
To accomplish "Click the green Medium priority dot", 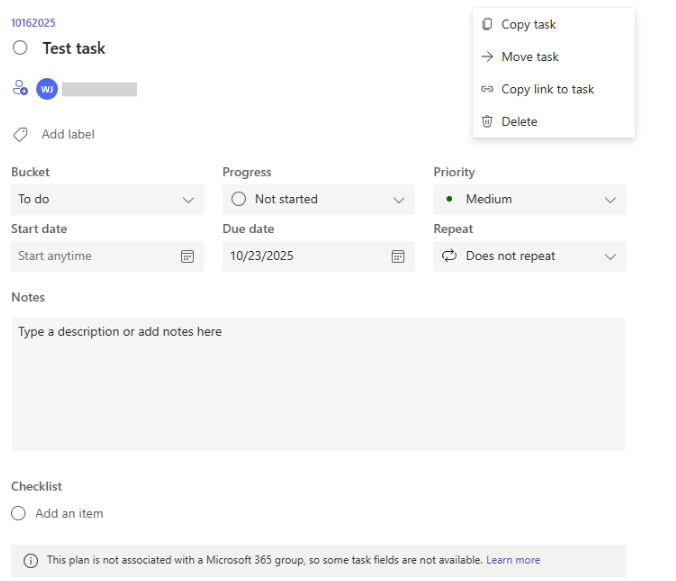I will click(448, 199).
